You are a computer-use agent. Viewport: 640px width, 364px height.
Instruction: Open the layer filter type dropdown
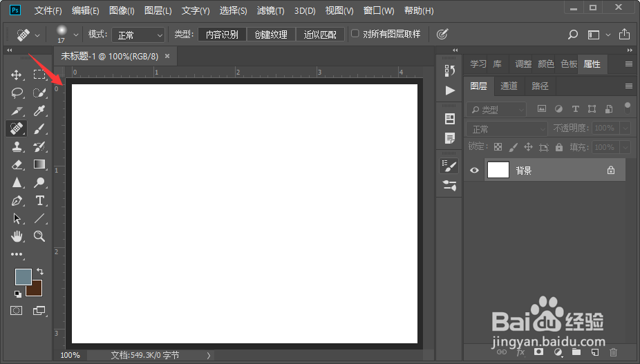point(496,109)
